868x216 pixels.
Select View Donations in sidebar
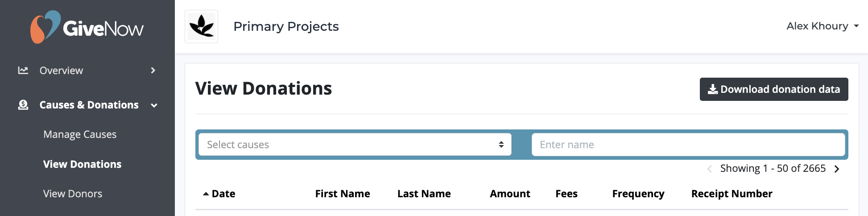pyautogui.click(x=83, y=164)
